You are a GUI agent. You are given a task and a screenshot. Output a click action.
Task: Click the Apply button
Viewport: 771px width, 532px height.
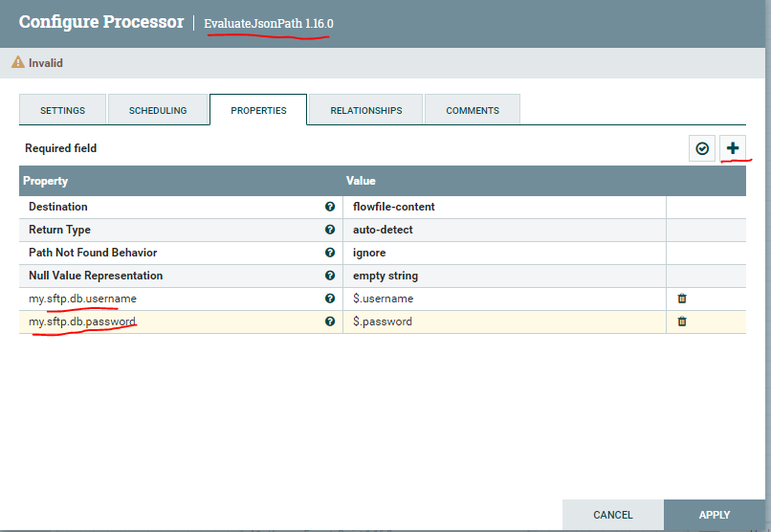(715, 515)
